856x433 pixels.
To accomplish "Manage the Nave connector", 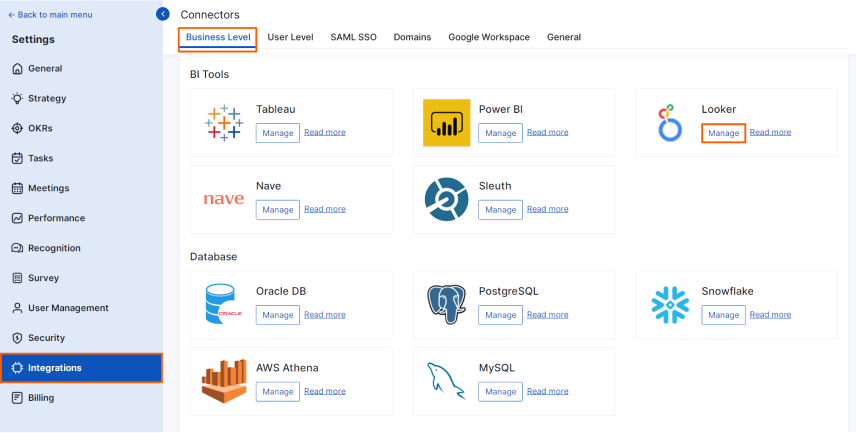I will [x=278, y=210].
